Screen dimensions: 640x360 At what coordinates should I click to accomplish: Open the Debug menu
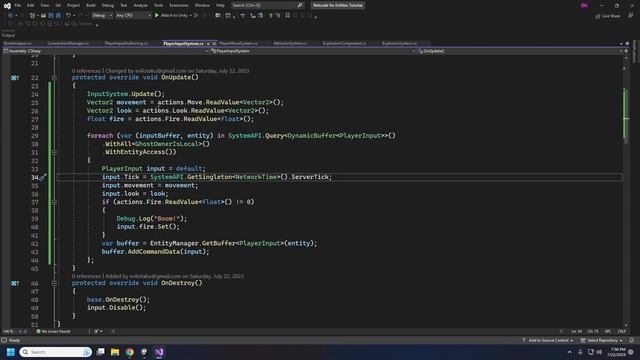point(108,5)
